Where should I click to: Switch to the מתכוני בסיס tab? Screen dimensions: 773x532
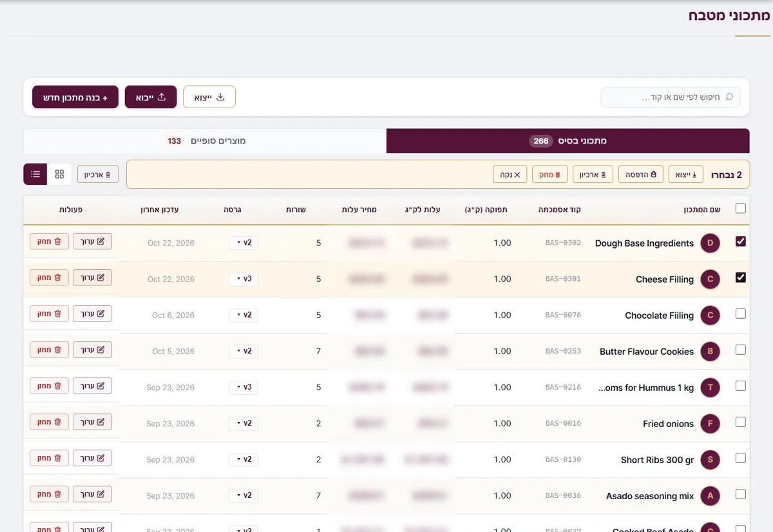tap(568, 141)
